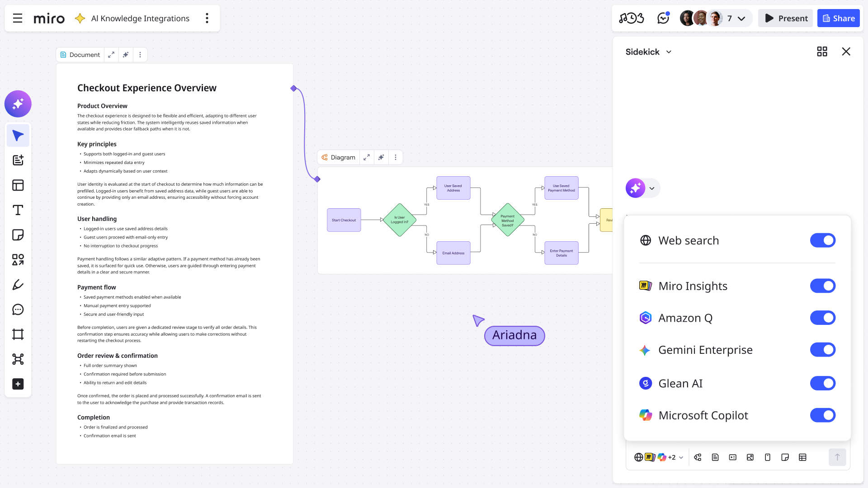Open Sidekick's grid view icon
The height and width of the screenshot is (488, 868).
[x=822, y=52]
